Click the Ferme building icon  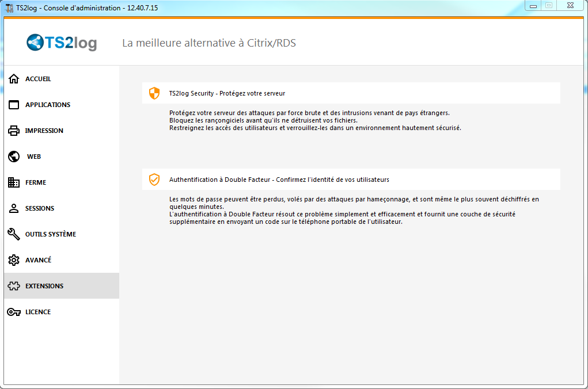point(14,182)
